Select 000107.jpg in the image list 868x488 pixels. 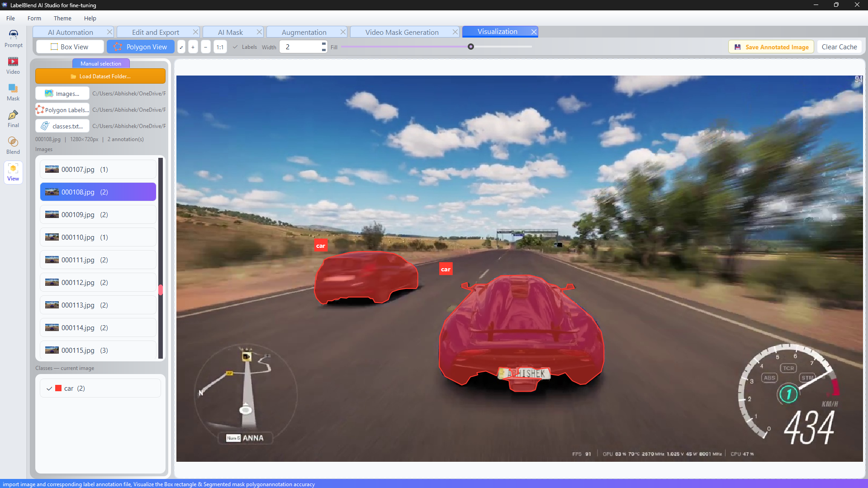(x=98, y=170)
